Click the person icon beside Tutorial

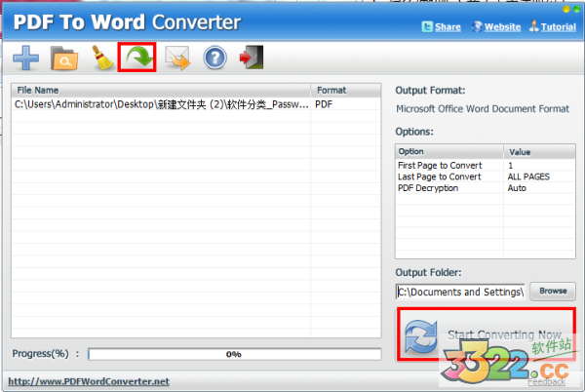click(x=534, y=26)
